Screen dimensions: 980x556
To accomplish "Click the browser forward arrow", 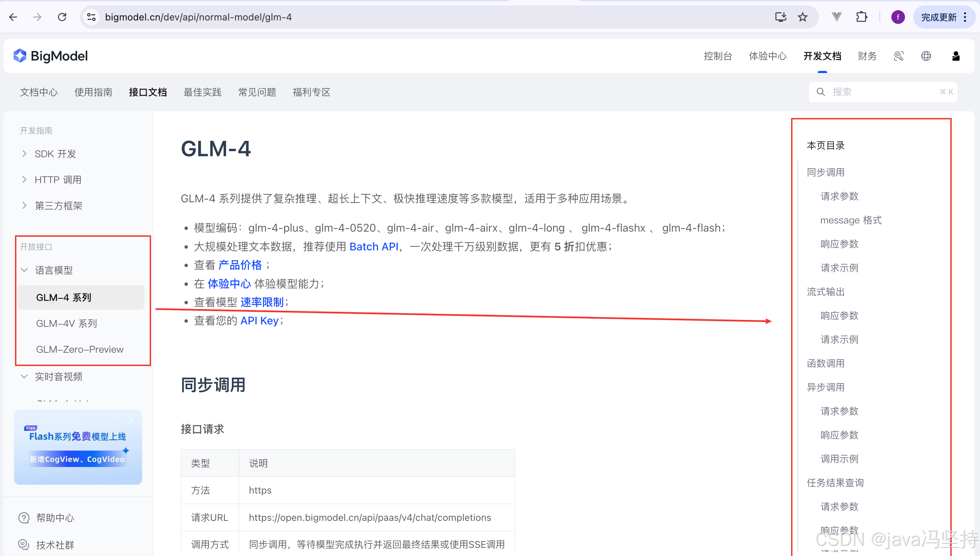I will point(38,17).
